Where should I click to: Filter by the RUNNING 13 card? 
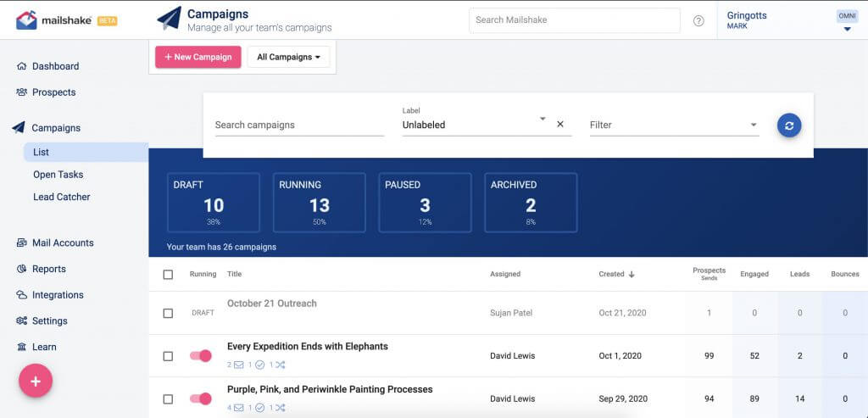(x=320, y=203)
